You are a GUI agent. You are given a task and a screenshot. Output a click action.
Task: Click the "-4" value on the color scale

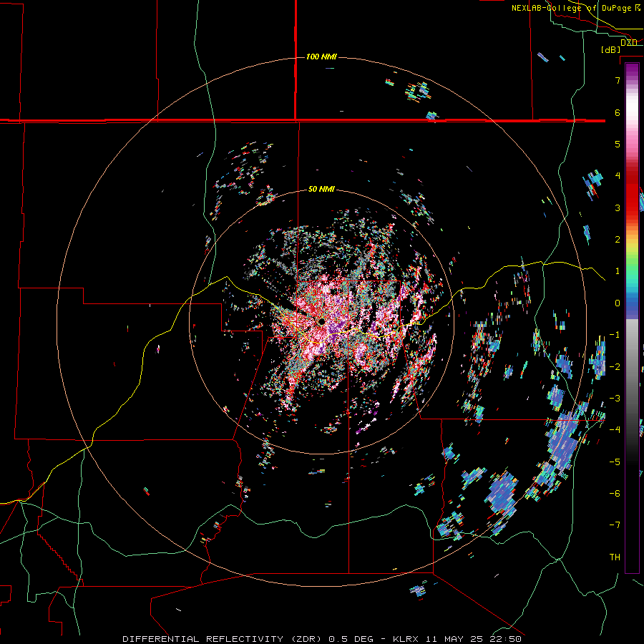click(x=615, y=430)
